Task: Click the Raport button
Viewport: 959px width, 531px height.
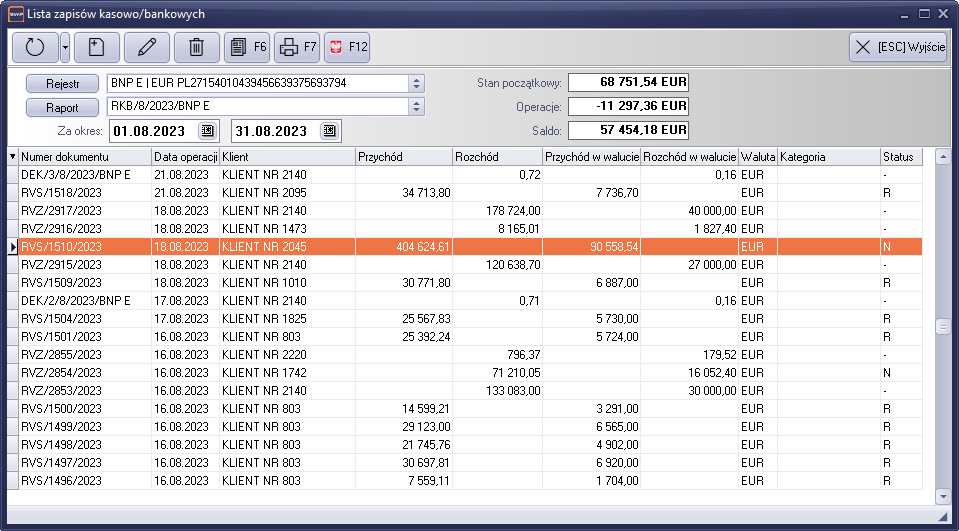Action: [62, 107]
